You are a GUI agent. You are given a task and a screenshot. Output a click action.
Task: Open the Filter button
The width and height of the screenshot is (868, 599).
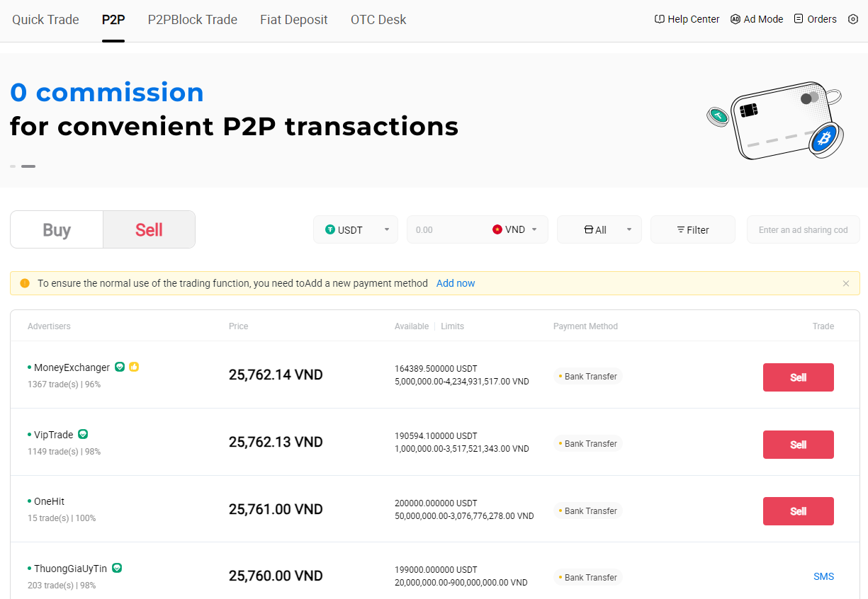(693, 229)
